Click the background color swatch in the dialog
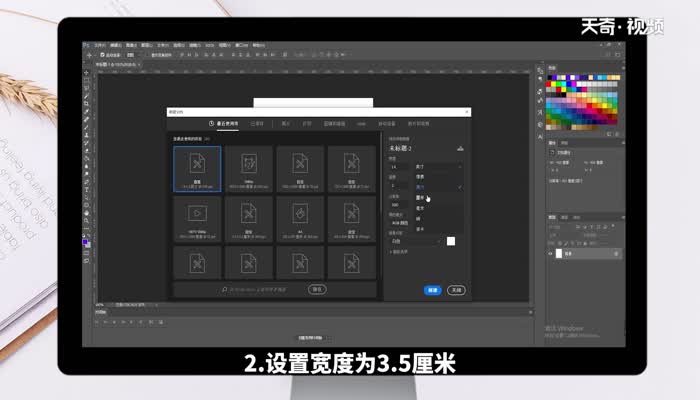The height and width of the screenshot is (400, 700). (451, 241)
